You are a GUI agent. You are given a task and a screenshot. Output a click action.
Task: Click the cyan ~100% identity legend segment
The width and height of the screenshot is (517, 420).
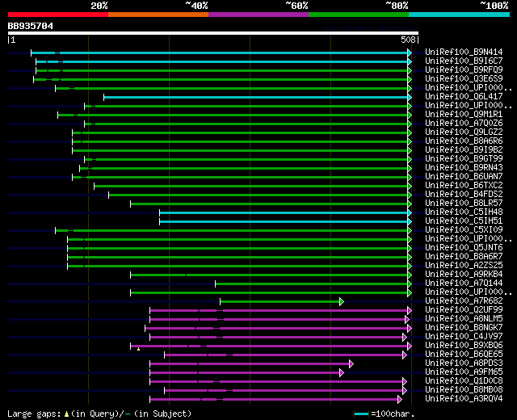point(459,15)
